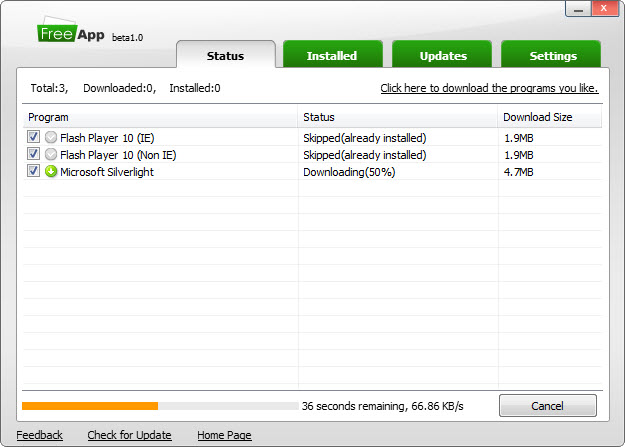This screenshot has height=447, width=625.
Task: Click the 4.7MB download size cell
Action: click(519, 172)
